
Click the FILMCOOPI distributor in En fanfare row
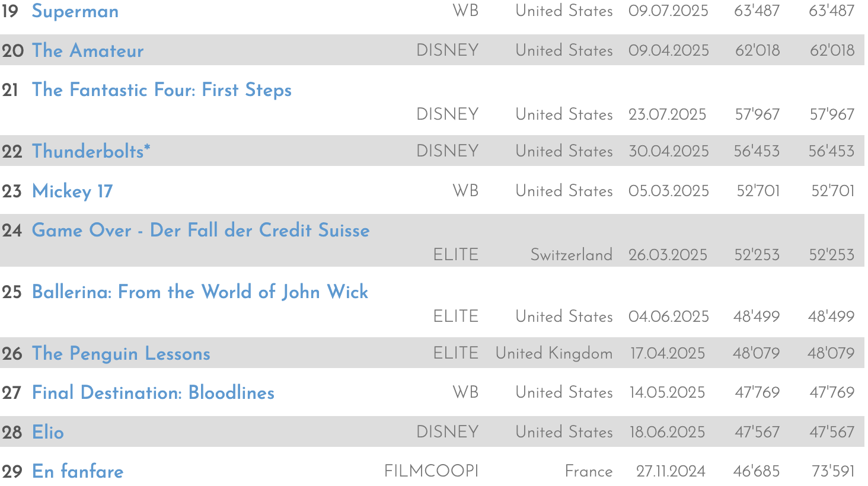(x=432, y=471)
